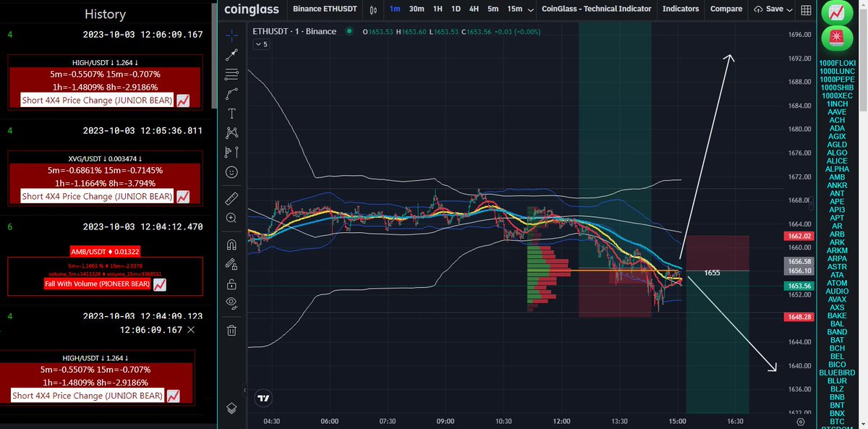The height and width of the screenshot is (429, 868).
Task: Open the more timeframes dropdown chevron
Action: click(x=532, y=9)
